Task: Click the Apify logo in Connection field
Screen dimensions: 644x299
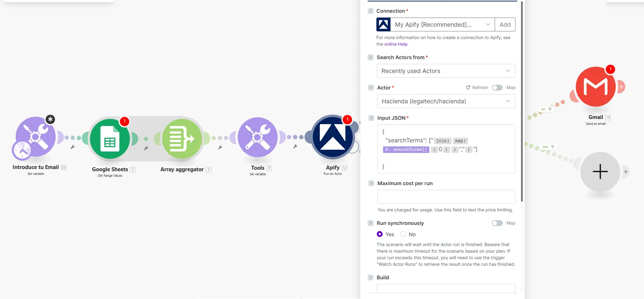Action: (383, 24)
